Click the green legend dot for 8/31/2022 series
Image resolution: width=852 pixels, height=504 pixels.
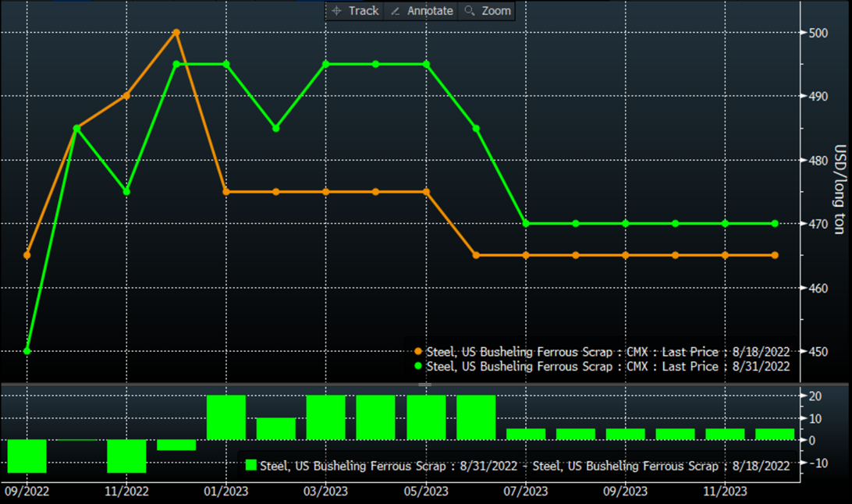(x=419, y=367)
